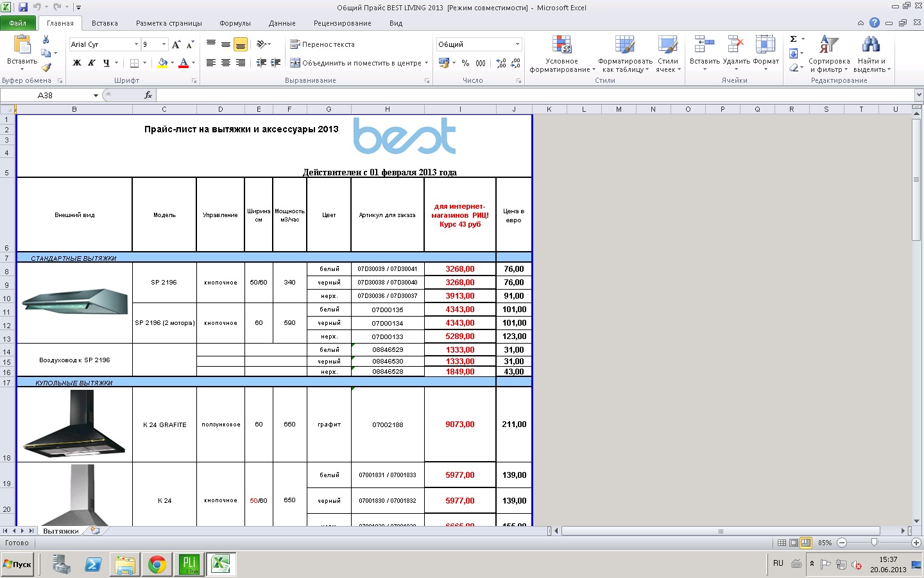Screen dimensions: 924x578
Task: Click the Cut scissors icon
Action: [x=46, y=39]
